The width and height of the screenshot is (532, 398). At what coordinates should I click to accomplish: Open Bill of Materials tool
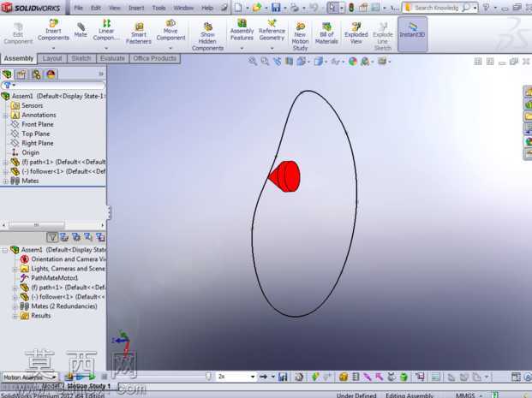(326, 33)
